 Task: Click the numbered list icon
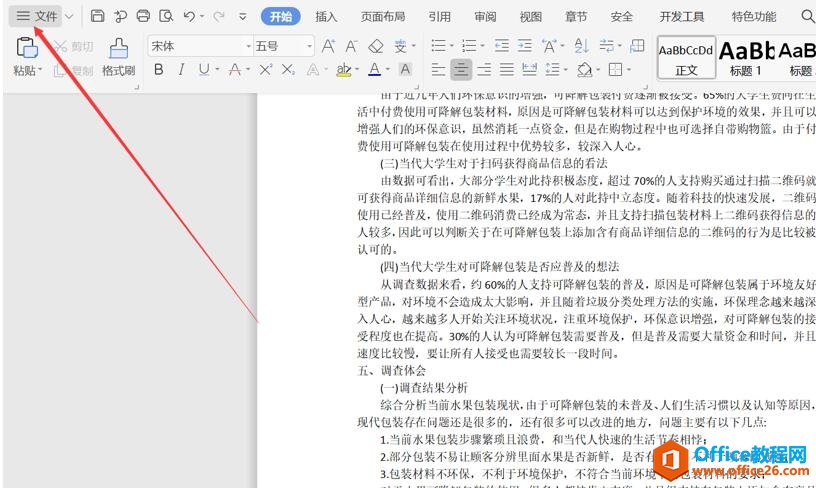469,46
